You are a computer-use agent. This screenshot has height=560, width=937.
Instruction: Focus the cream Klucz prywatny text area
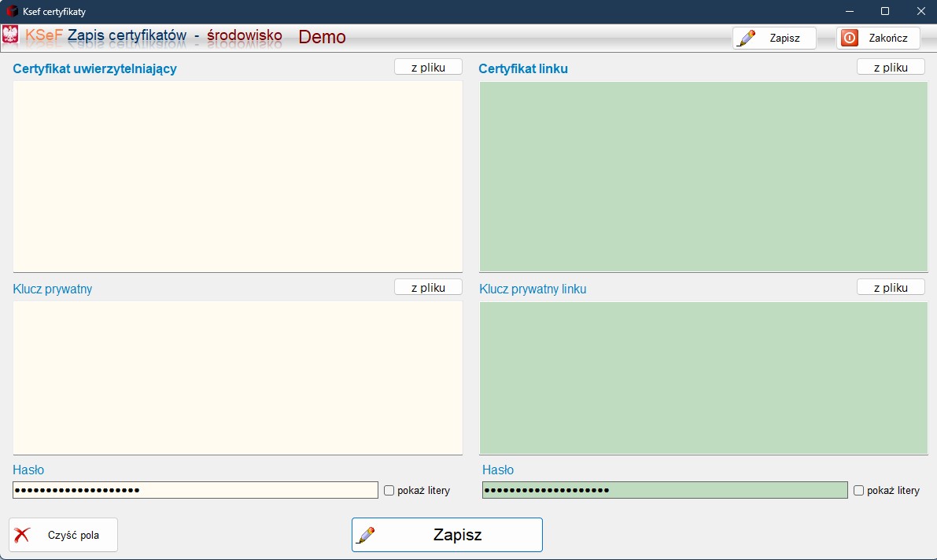pyautogui.click(x=238, y=378)
